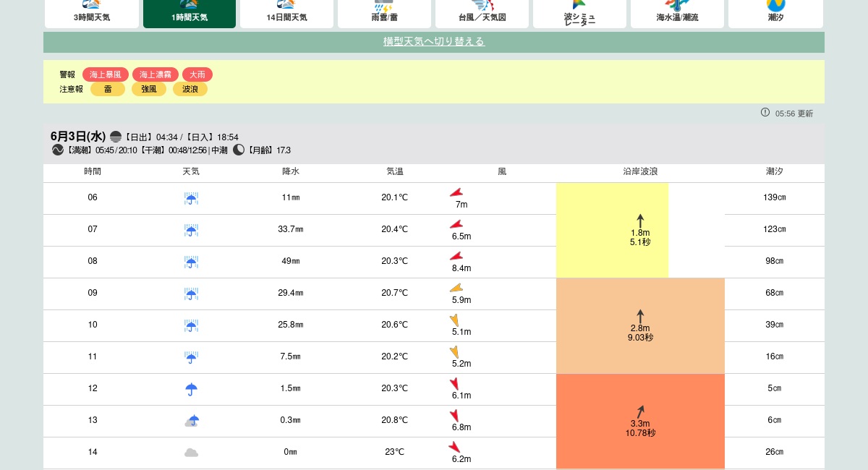
Task: Click the yellow 1.8m wave cell
Action: click(612, 231)
